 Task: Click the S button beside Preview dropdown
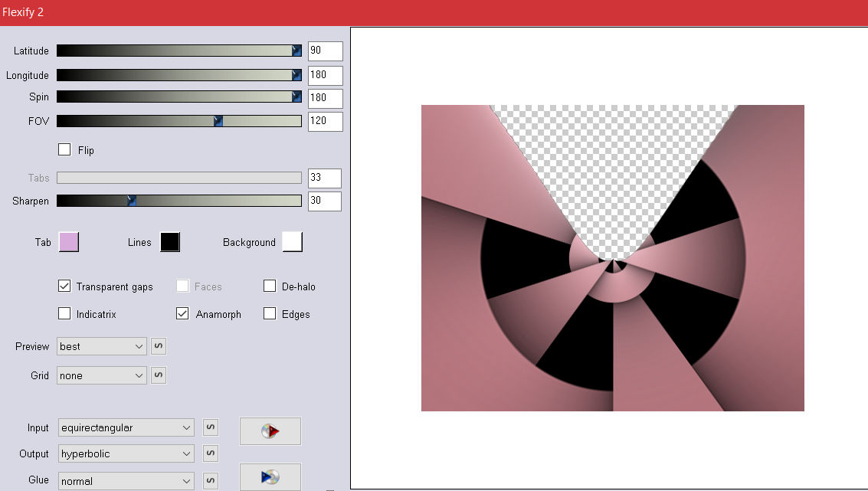[159, 346]
